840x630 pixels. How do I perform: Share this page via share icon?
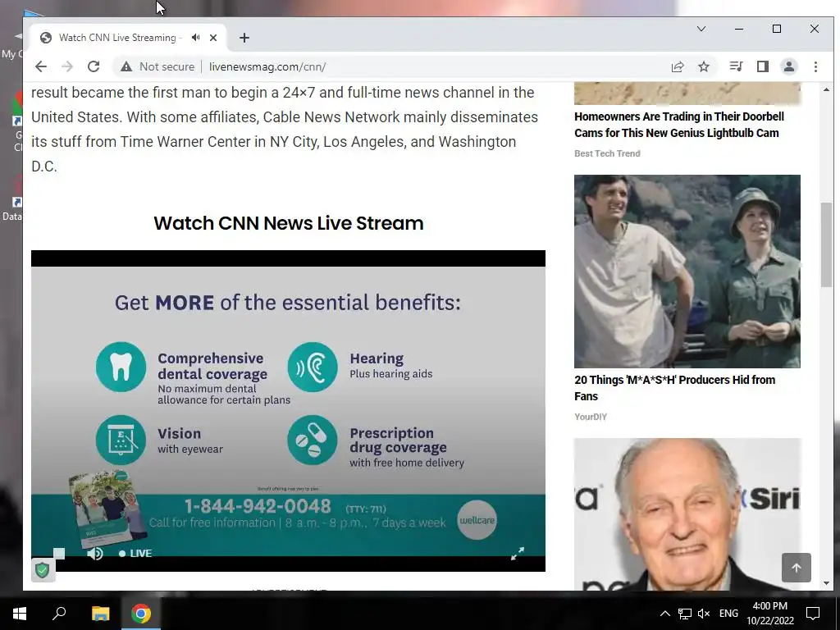click(x=677, y=66)
